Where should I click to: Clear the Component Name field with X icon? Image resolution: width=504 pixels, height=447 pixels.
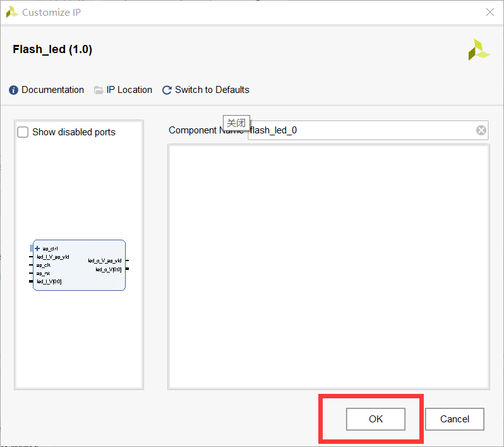click(x=481, y=130)
